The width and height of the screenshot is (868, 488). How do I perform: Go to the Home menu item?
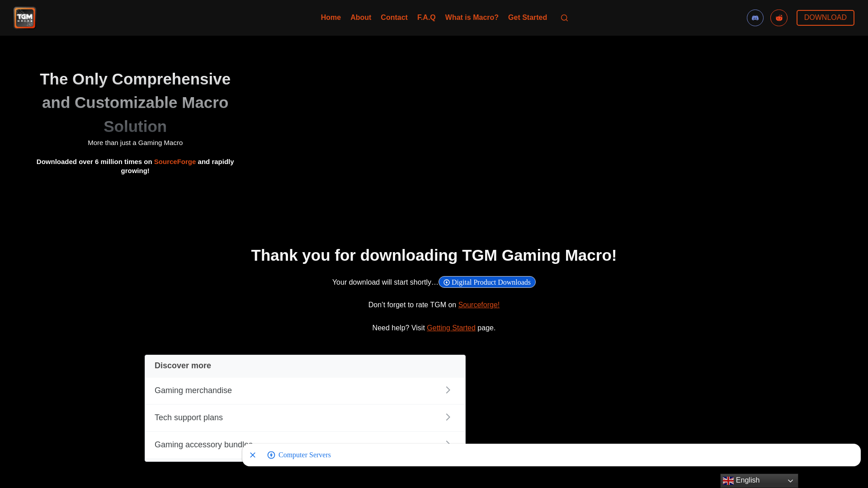331,18
